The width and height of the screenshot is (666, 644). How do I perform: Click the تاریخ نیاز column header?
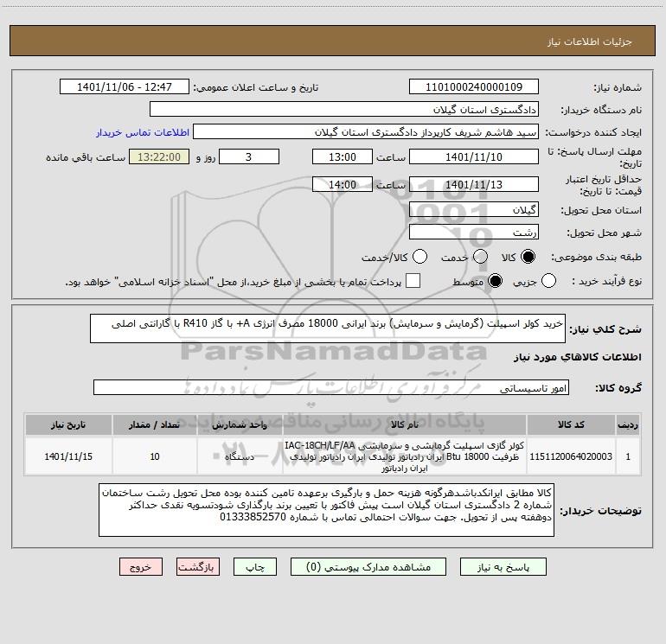click(68, 425)
